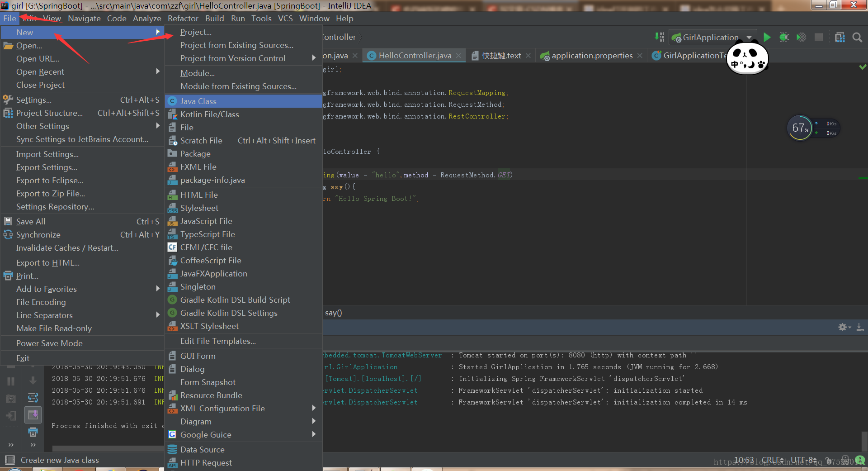Expand Project from Version Control submenu
The width and height of the screenshot is (868, 471).
pos(243,58)
